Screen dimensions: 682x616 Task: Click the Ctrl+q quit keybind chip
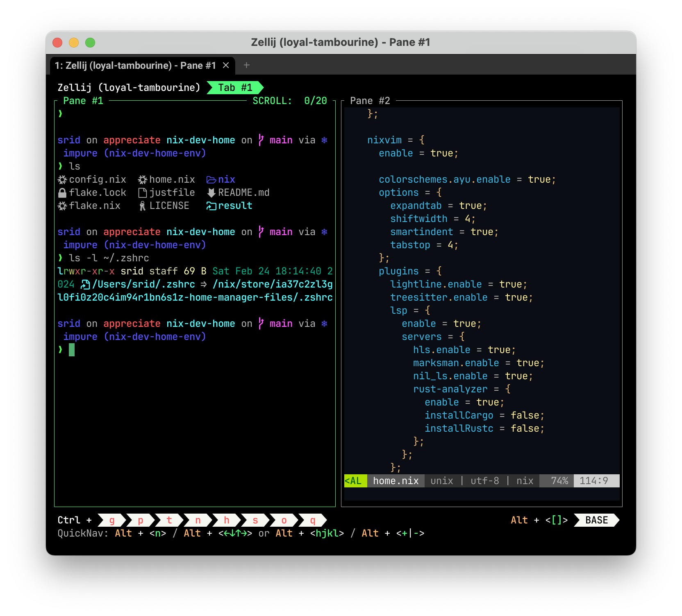point(313,520)
